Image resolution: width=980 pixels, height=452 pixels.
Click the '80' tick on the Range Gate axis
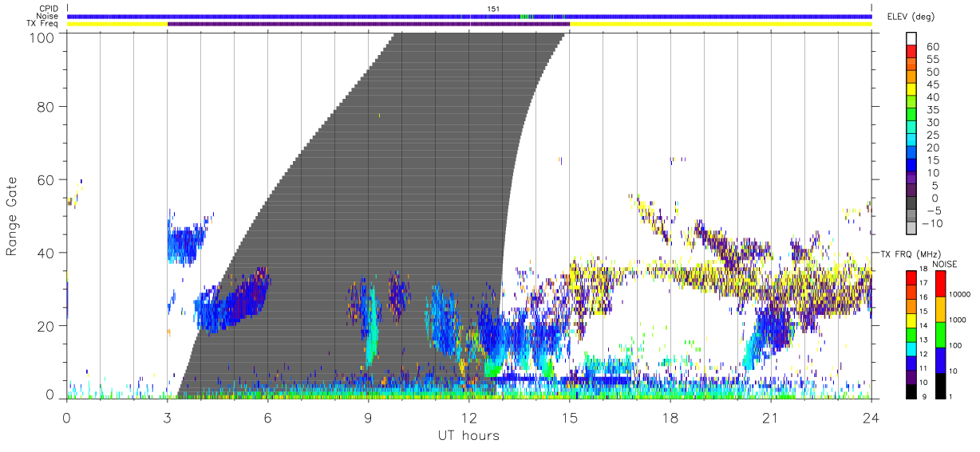pos(47,107)
